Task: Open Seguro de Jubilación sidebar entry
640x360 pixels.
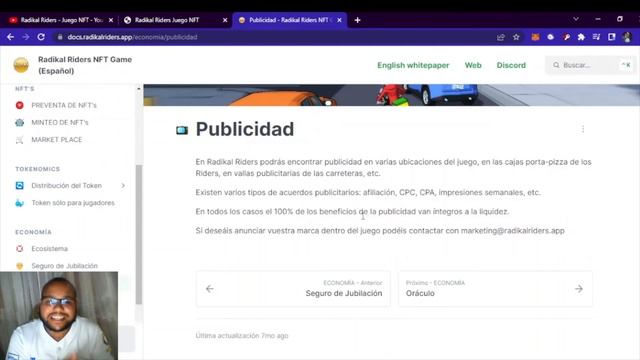Action: [64, 266]
